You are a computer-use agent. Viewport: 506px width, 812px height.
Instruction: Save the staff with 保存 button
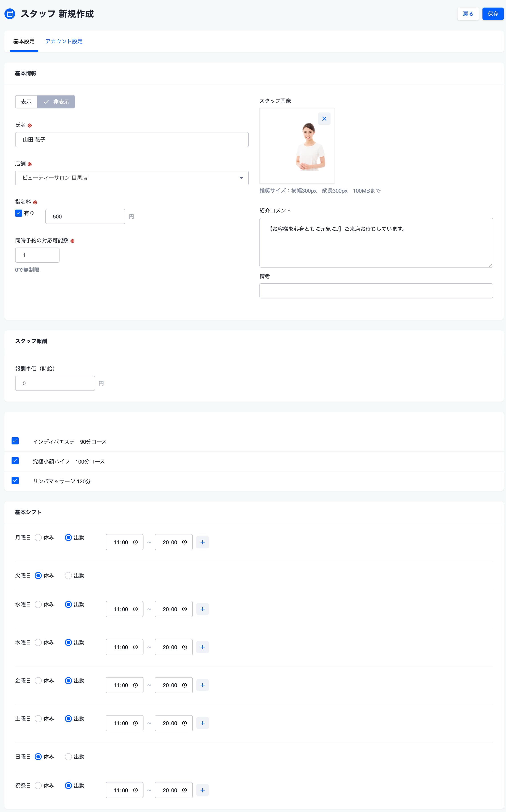click(493, 14)
